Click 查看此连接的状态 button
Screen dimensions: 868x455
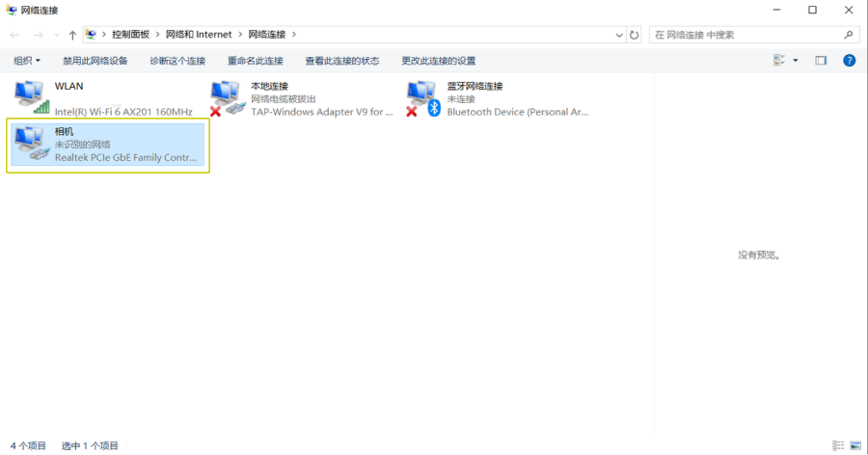pos(342,61)
